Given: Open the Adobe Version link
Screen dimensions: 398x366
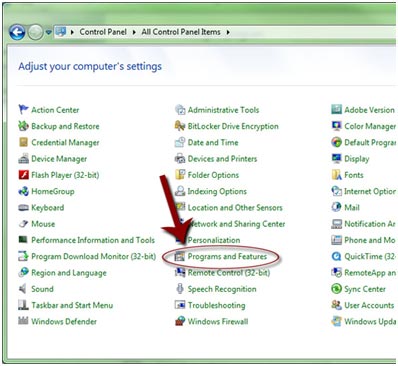Looking at the screenshot, I should tap(370, 110).
